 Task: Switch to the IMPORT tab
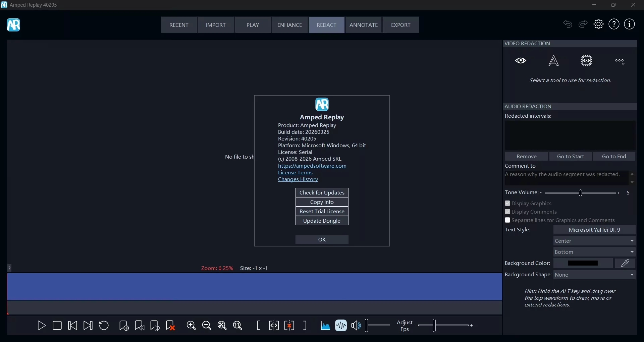(216, 25)
